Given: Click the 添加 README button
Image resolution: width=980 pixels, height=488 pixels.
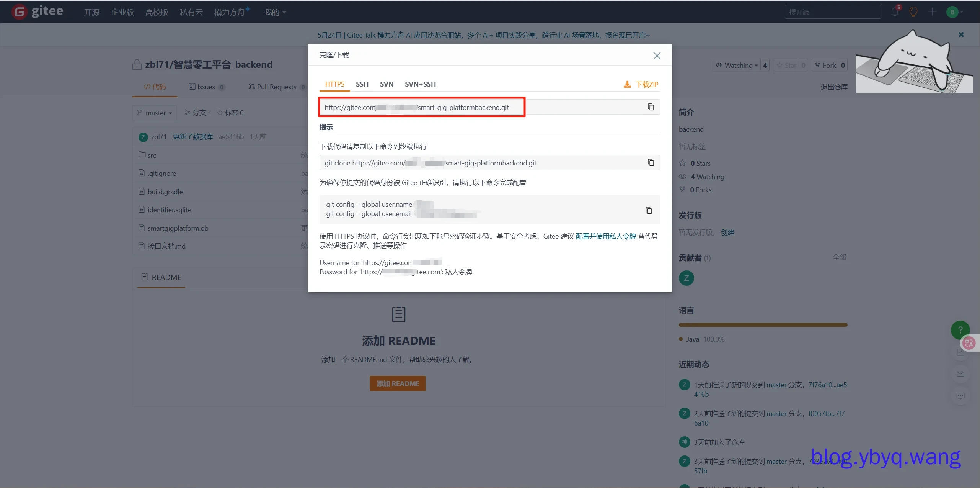Looking at the screenshot, I should pos(398,383).
